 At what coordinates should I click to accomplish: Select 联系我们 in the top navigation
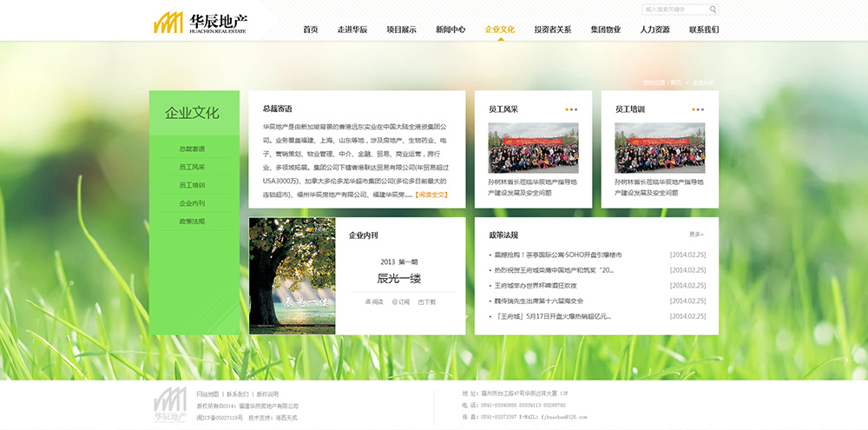[704, 30]
